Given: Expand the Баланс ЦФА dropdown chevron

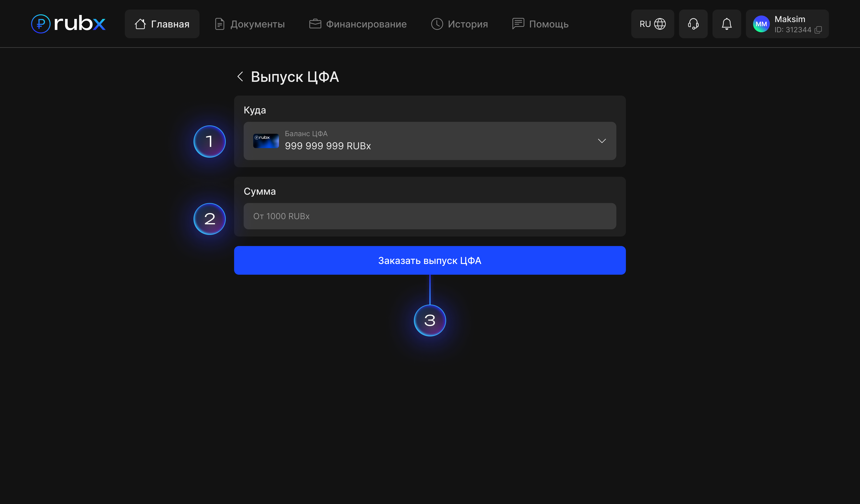Looking at the screenshot, I should (602, 141).
